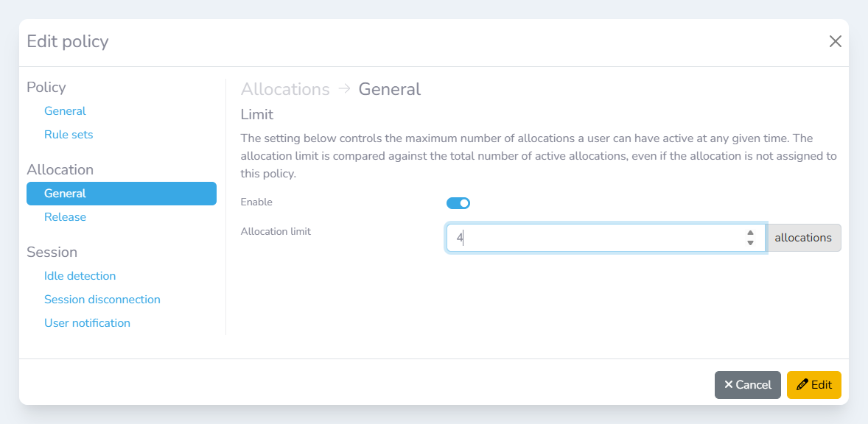The width and height of the screenshot is (868, 424).
Task: Click the Enable label text
Action: pyautogui.click(x=256, y=202)
